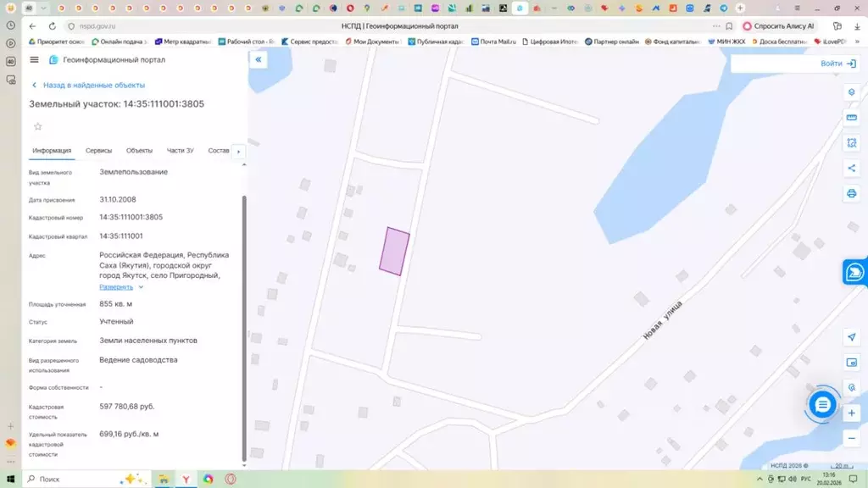Image resolution: width=868 pixels, height=488 pixels.
Task: Switch to the Сервисы tab
Action: (x=98, y=151)
